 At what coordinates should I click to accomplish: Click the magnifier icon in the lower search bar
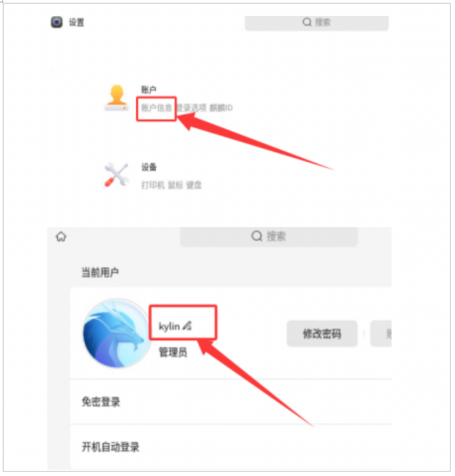point(258,237)
